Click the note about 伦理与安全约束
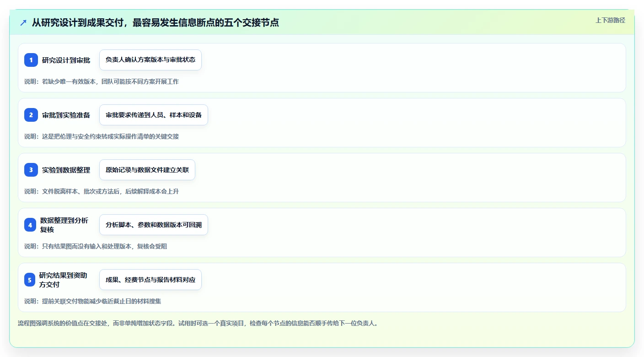644x357 pixels. 102,136
